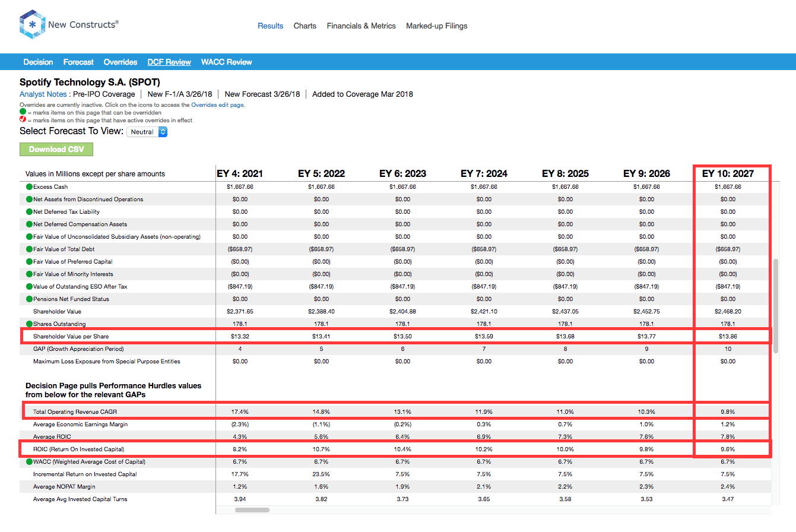Click the New Constructs logo

pyautogui.click(x=69, y=24)
